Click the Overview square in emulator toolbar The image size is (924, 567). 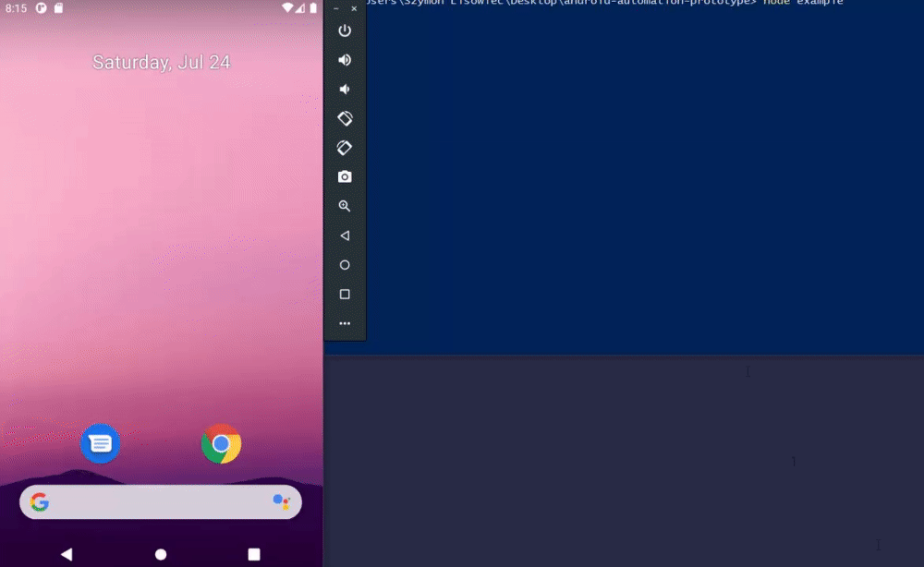pyautogui.click(x=345, y=294)
